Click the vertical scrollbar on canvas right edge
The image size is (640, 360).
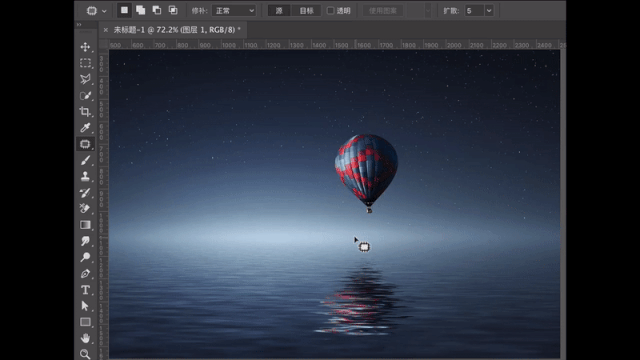tap(563, 204)
